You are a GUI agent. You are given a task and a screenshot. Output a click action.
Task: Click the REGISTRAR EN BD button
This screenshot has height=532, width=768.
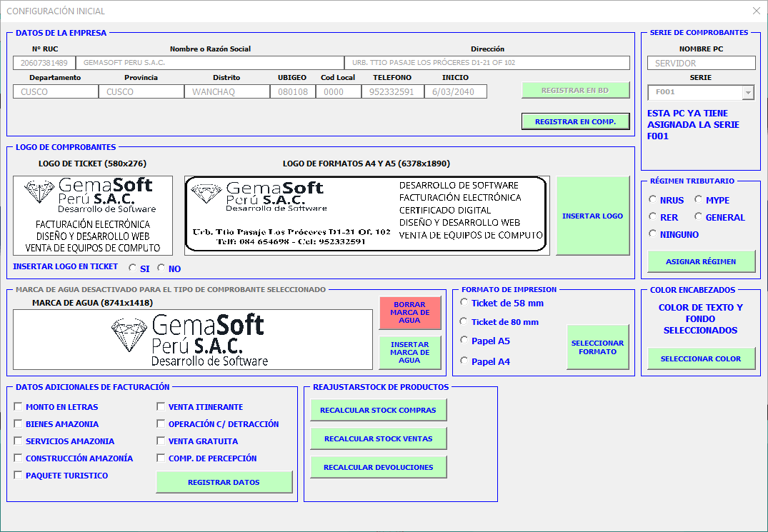coord(575,91)
